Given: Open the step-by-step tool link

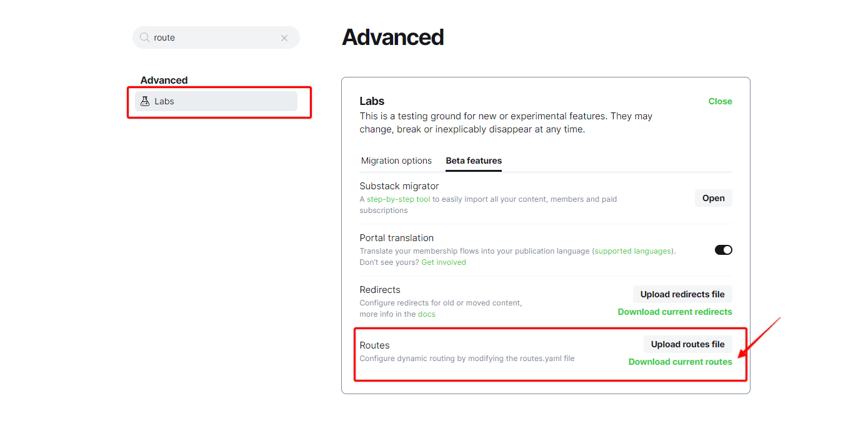Looking at the screenshot, I should [x=398, y=199].
